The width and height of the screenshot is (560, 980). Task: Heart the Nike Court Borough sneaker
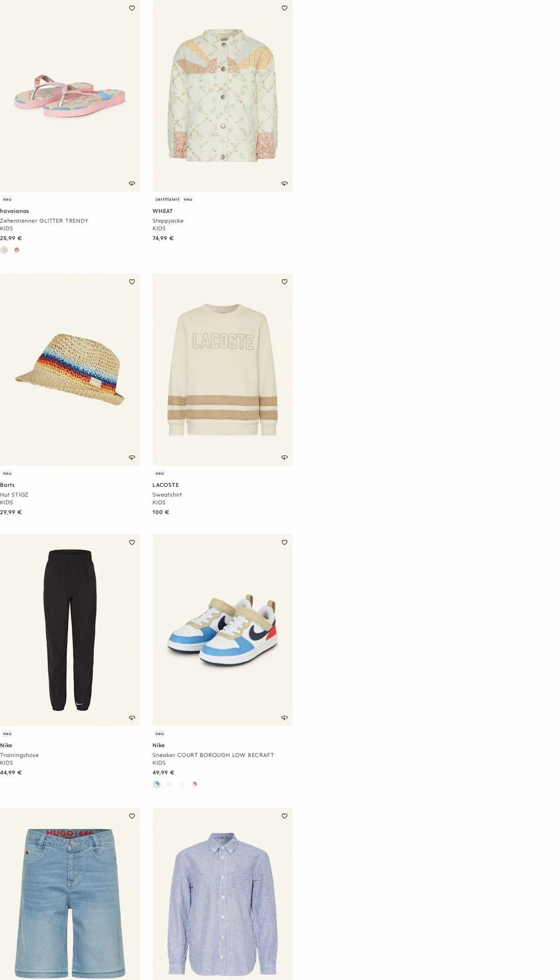[x=284, y=542]
